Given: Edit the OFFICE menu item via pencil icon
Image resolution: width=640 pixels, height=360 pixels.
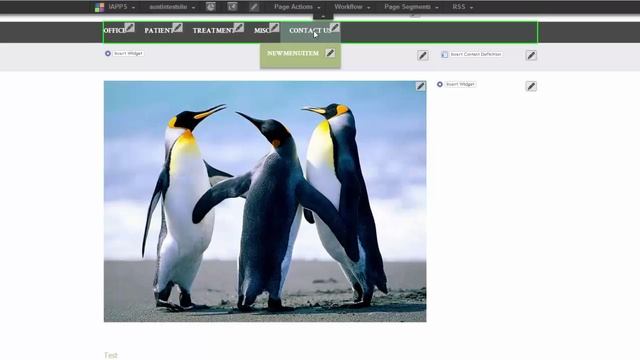Looking at the screenshot, I should point(129,28).
